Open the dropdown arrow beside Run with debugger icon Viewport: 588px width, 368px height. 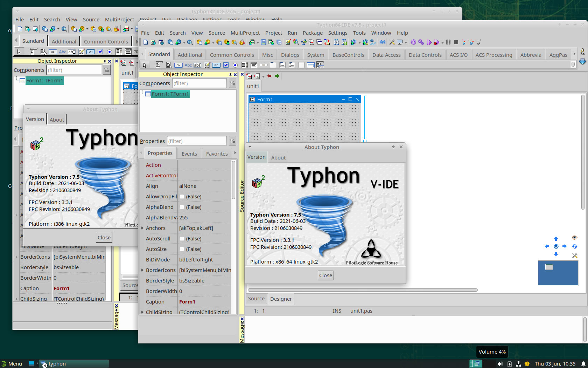click(x=442, y=42)
